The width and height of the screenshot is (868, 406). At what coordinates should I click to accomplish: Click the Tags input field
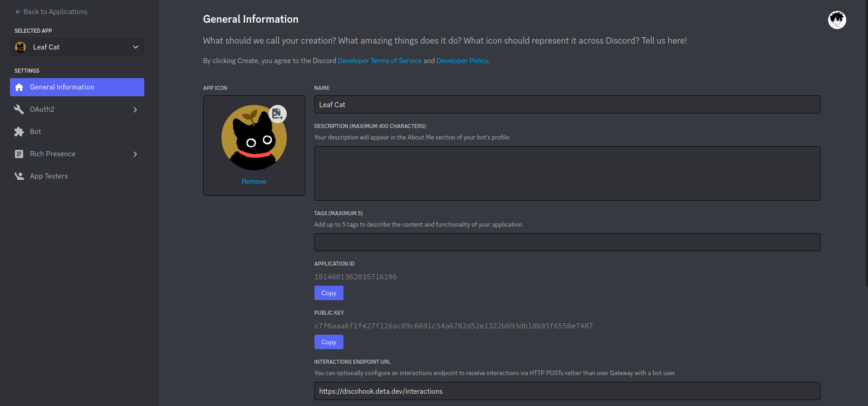click(x=567, y=243)
